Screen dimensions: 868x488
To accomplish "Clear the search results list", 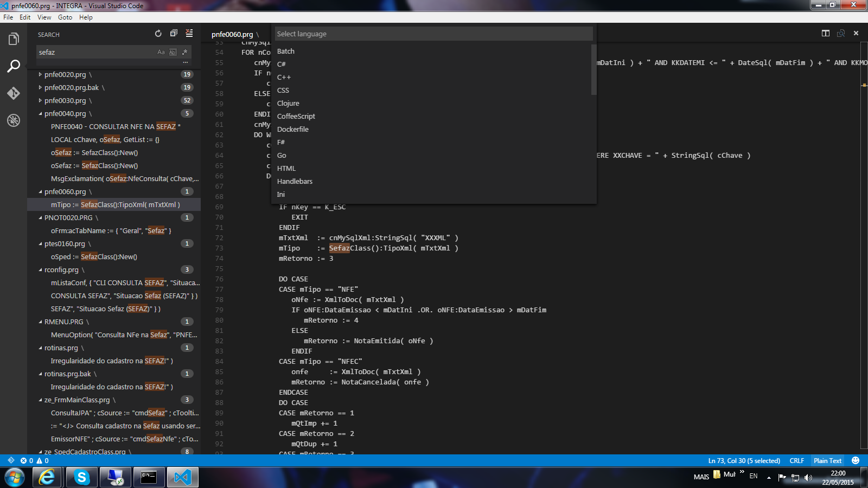I will point(189,34).
